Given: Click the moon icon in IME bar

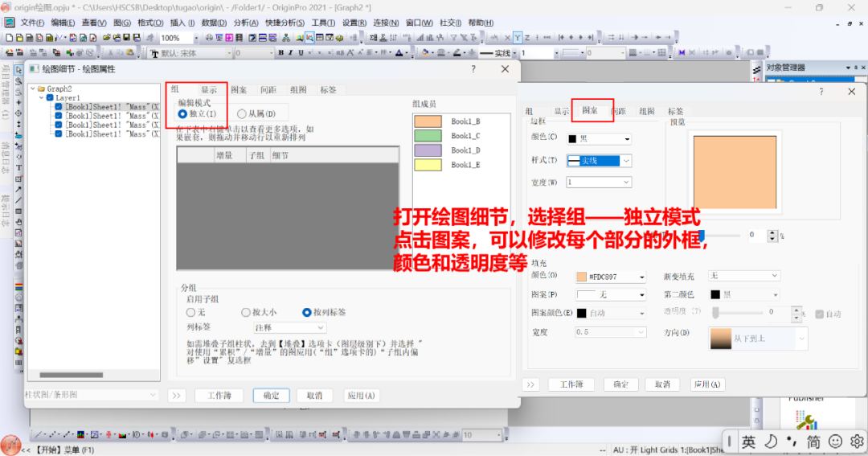Looking at the screenshot, I should point(771,442).
